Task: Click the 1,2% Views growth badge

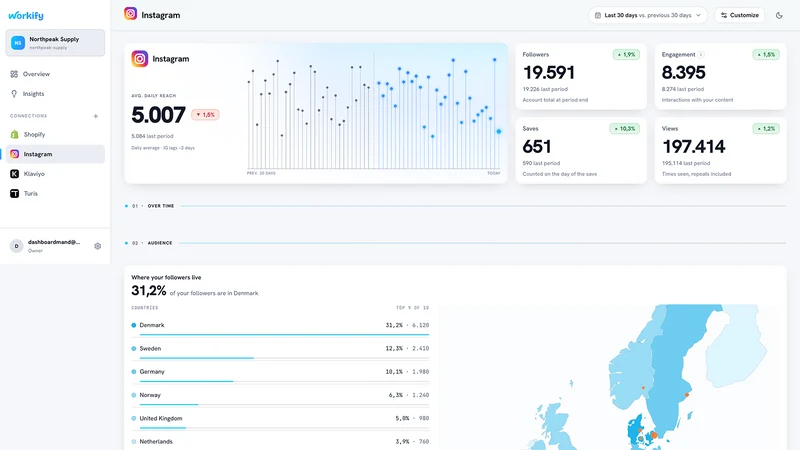Action: click(766, 129)
